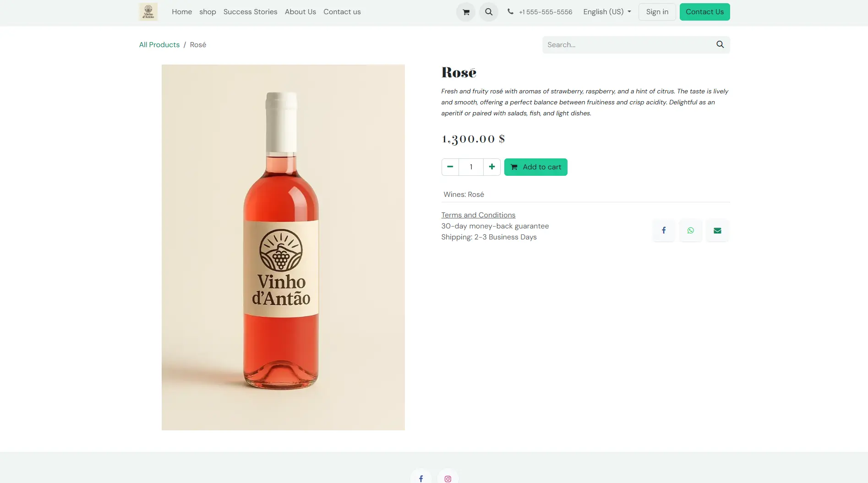Open the shop menu item
This screenshot has height=483, width=868.
(207, 12)
